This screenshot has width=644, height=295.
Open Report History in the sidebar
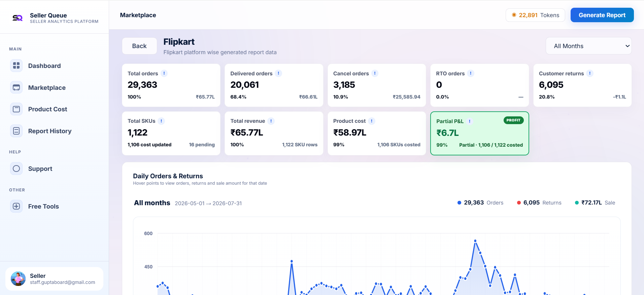point(50,131)
